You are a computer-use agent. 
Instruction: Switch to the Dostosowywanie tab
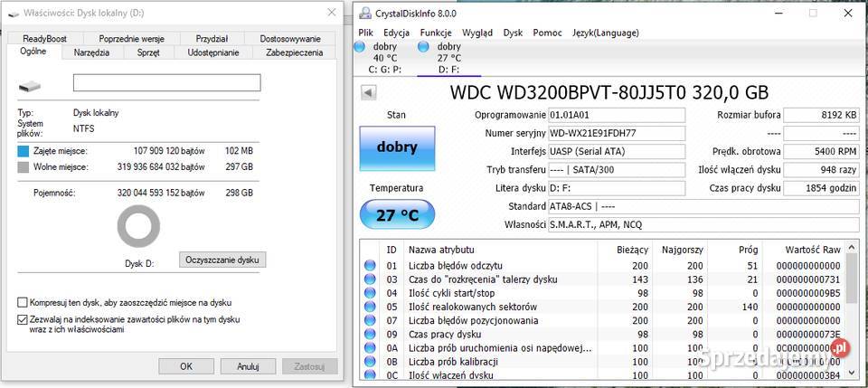[290, 39]
